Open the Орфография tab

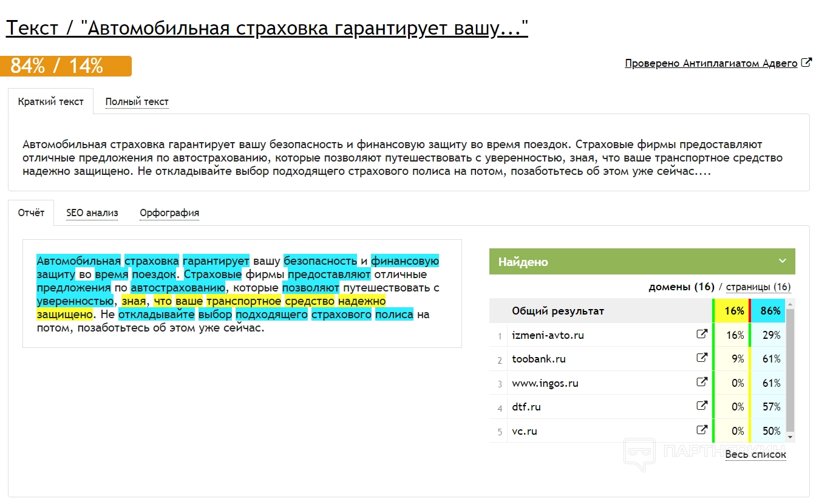tap(169, 213)
